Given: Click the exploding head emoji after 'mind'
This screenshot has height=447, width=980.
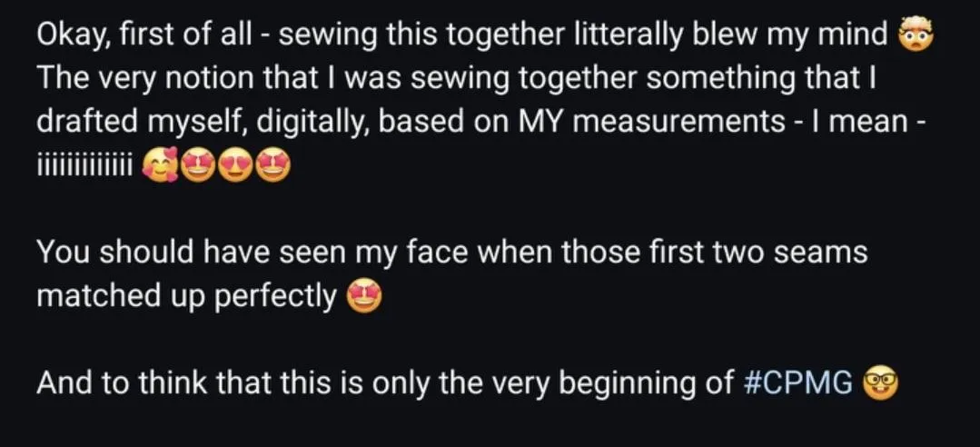Looking at the screenshot, I should pyautogui.click(x=915, y=36).
